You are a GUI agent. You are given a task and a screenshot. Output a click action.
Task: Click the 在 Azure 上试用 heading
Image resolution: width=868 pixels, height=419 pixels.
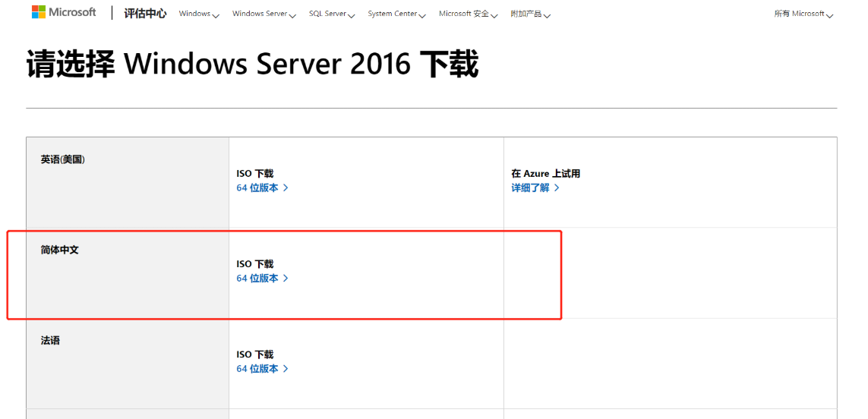546,174
